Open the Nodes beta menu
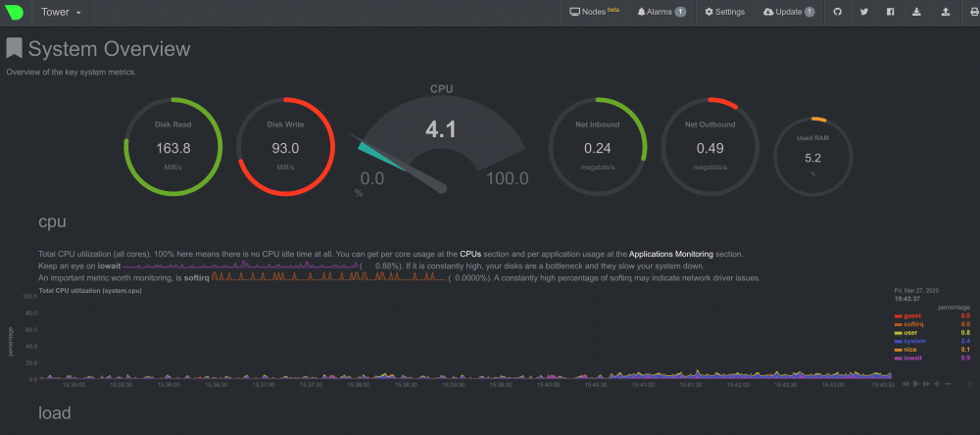 click(594, 12)
